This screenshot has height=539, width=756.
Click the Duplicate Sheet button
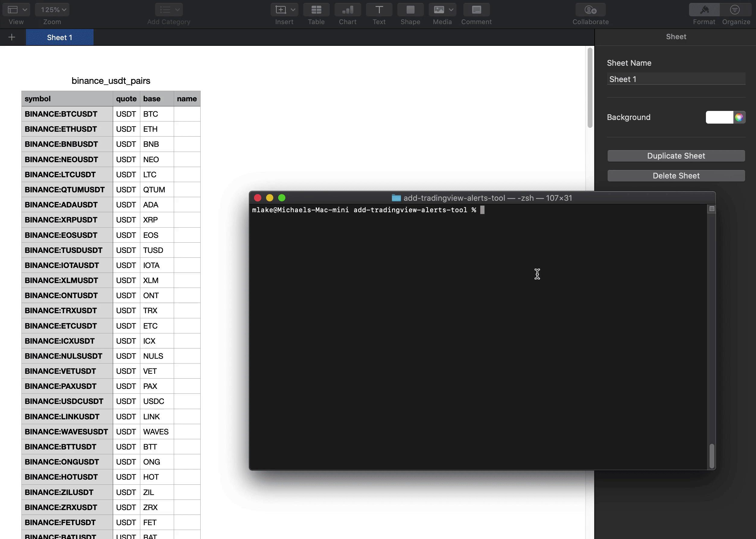pyautogui.click(x=676, y=156)
